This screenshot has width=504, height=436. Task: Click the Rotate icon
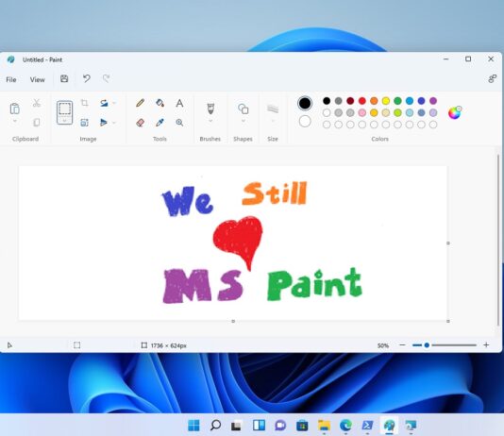pyautogui.click(x=104, y=103)
